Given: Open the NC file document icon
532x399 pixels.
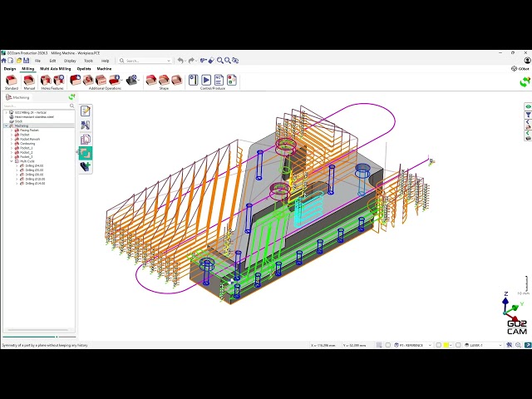Looking at the screenshot, I should pyautogui.click(x=219, y=80).
